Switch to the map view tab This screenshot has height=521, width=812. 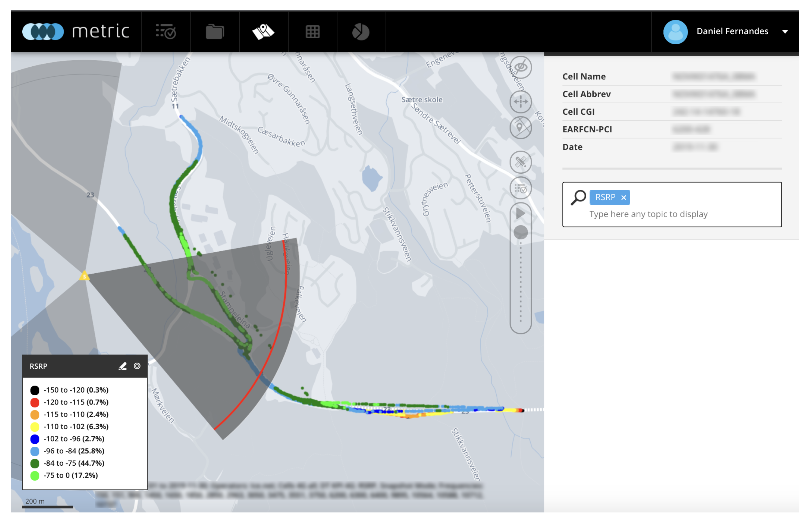(x=264, y=31)
